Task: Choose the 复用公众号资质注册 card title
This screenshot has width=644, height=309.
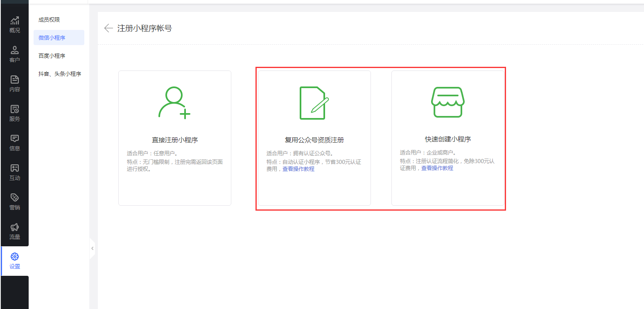Action: pos(314,140)
